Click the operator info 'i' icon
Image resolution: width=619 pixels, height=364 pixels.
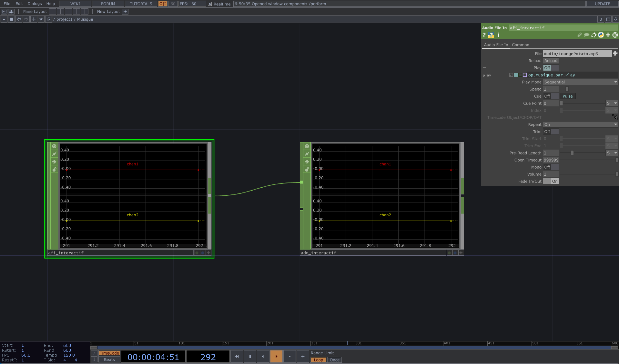[498, 35]
